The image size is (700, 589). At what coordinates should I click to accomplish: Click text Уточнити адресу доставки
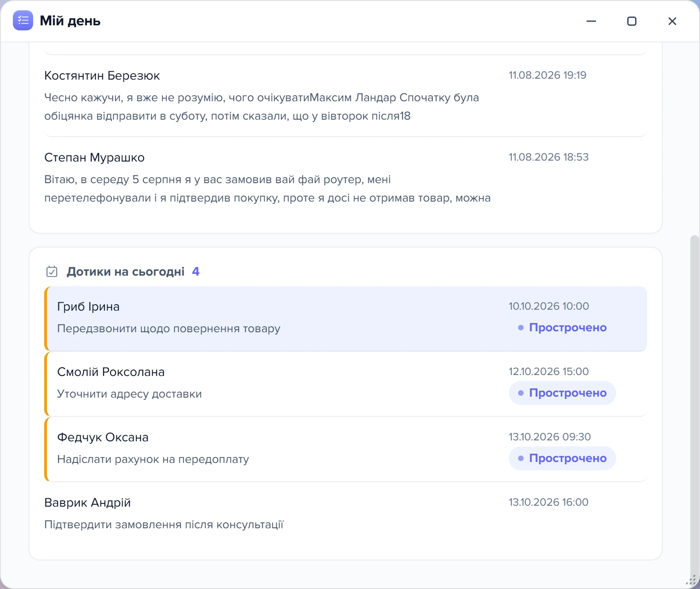[x=129, y=394]
